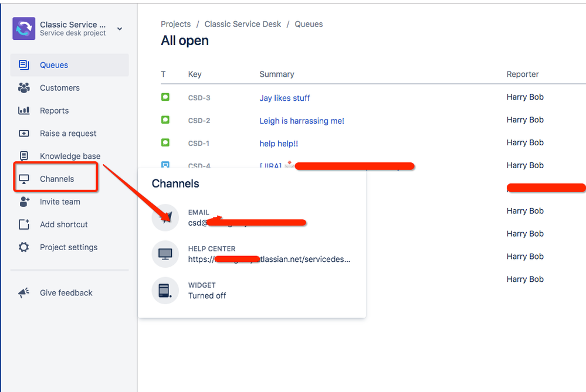Click the Reporter column header
The height and width of the screenshot is (392, 586).
pyautogui.click(x=523, y=74)
